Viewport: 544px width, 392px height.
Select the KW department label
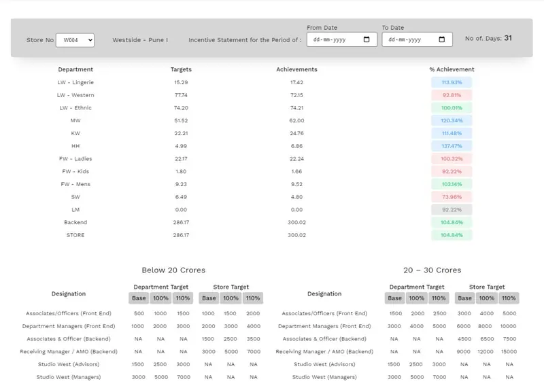coord(75,133)
